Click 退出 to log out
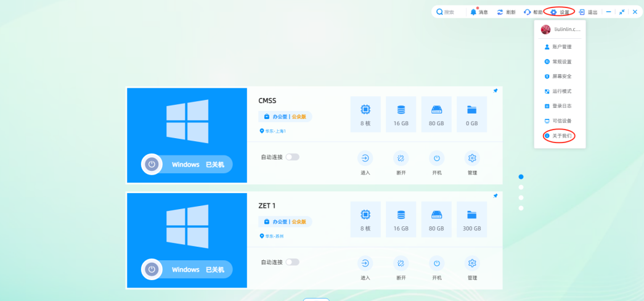Viewport: 644px width, 301px height. (x=588, y=12)
